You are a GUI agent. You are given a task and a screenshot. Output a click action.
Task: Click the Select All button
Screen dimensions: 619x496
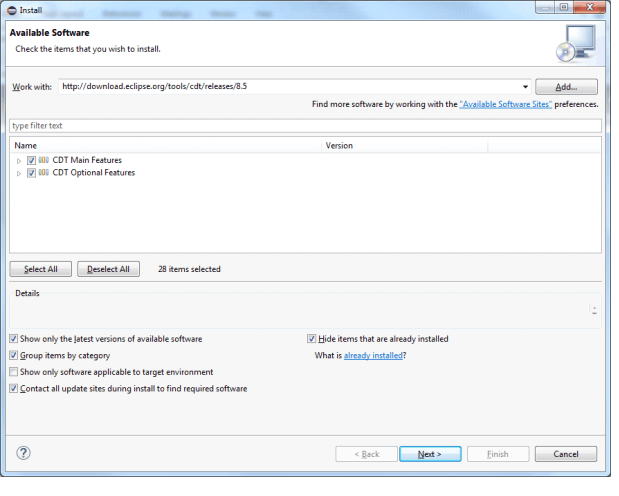(41, 269)
